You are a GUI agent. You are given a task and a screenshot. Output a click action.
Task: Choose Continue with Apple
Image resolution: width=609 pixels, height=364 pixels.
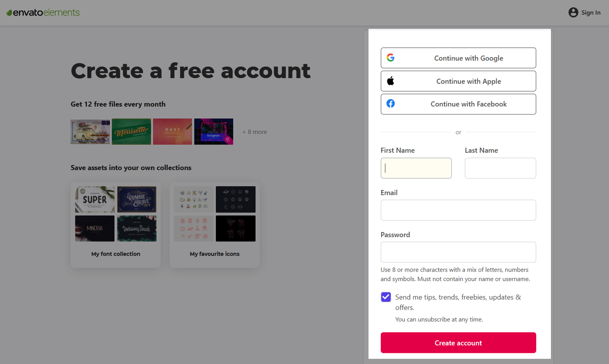458,81
